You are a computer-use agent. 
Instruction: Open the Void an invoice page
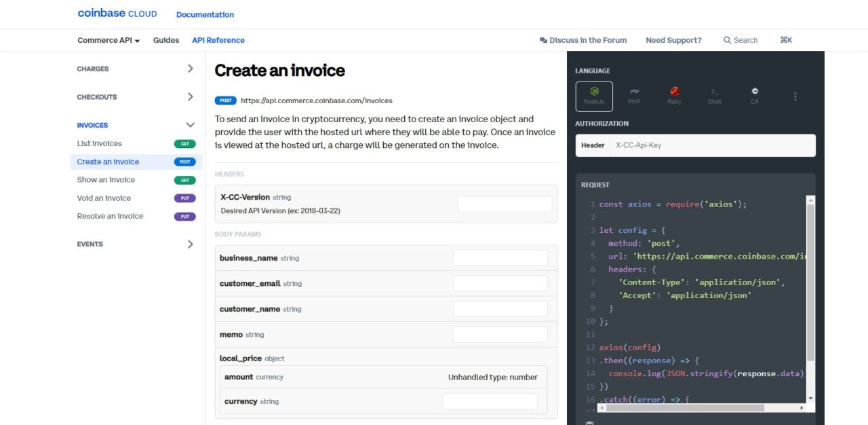(x=104, y=198)
